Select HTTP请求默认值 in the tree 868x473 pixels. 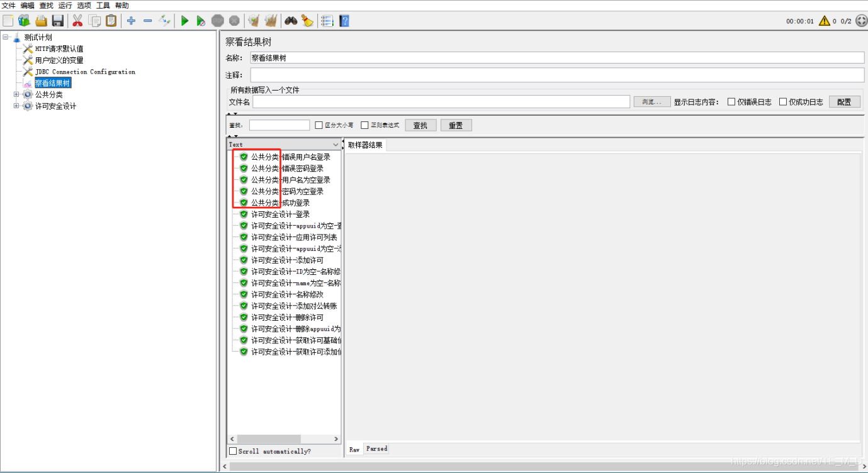[x=59, y=48]
